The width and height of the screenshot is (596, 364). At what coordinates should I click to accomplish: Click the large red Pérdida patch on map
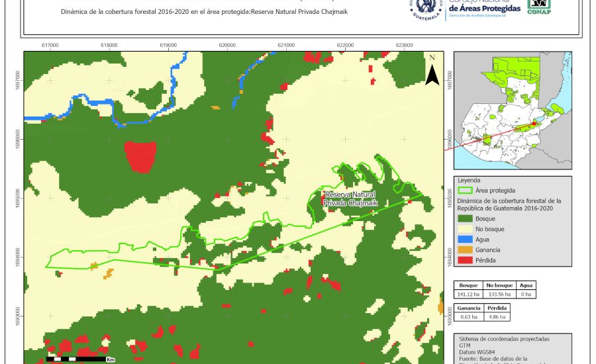click(140, 156)
